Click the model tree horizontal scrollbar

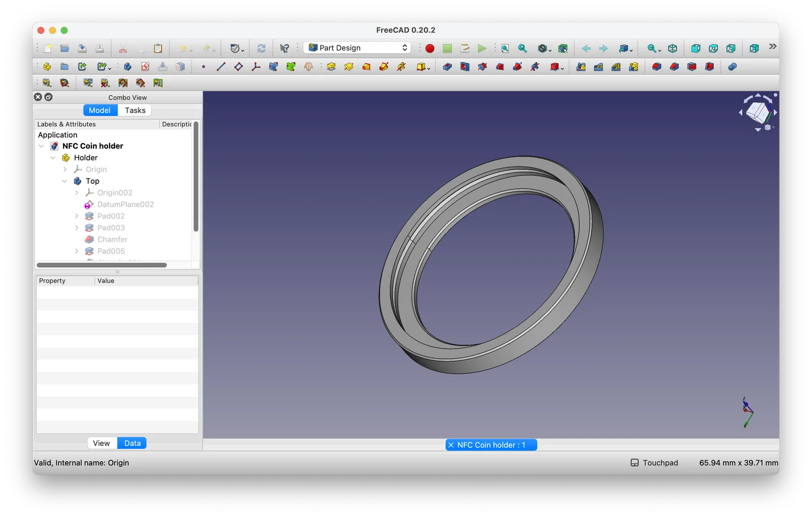(x=101, y=265)
